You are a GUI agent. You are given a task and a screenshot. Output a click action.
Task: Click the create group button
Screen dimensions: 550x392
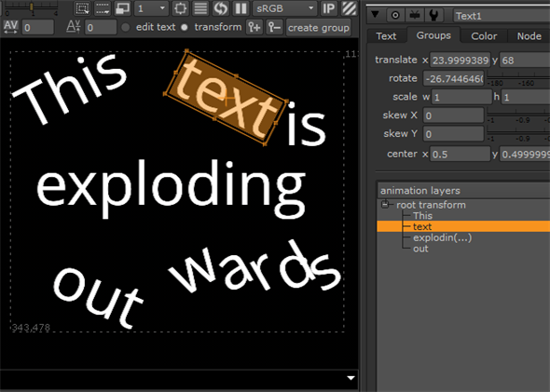319,28
